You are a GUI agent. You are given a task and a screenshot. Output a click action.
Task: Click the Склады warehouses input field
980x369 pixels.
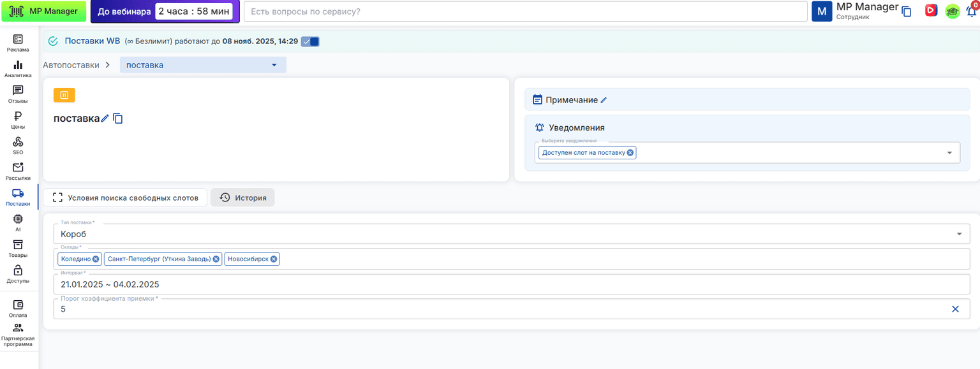[512, 259]
